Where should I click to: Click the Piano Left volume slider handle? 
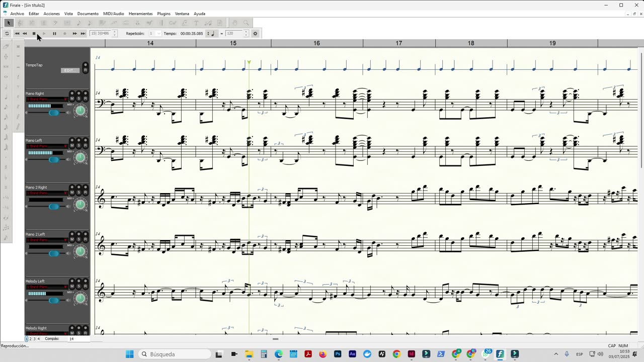coord(53,160)
